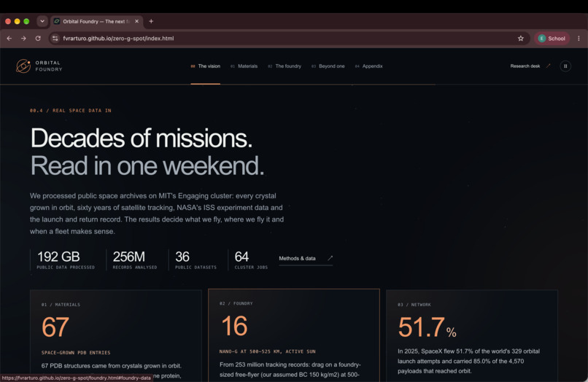The width and height of the screenshot is (588, 382).
Task: Click the 256M records analysed statistic
Action: point(135,260)
